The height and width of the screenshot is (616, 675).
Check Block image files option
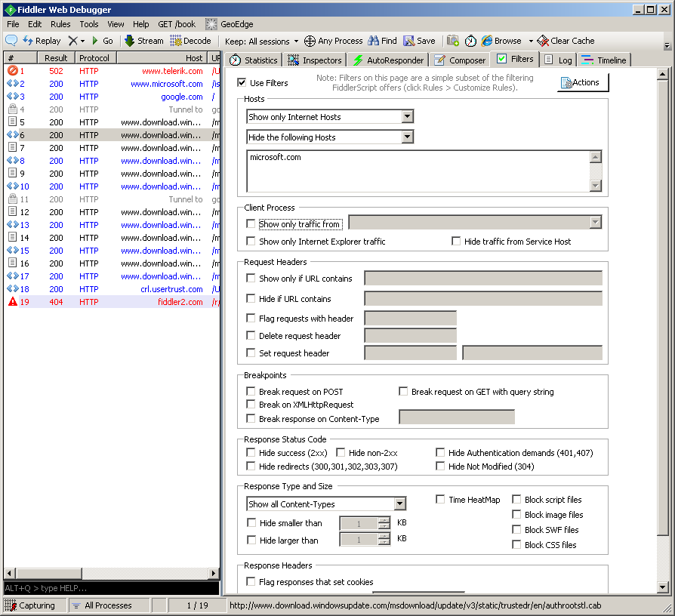tap(517, 515)
